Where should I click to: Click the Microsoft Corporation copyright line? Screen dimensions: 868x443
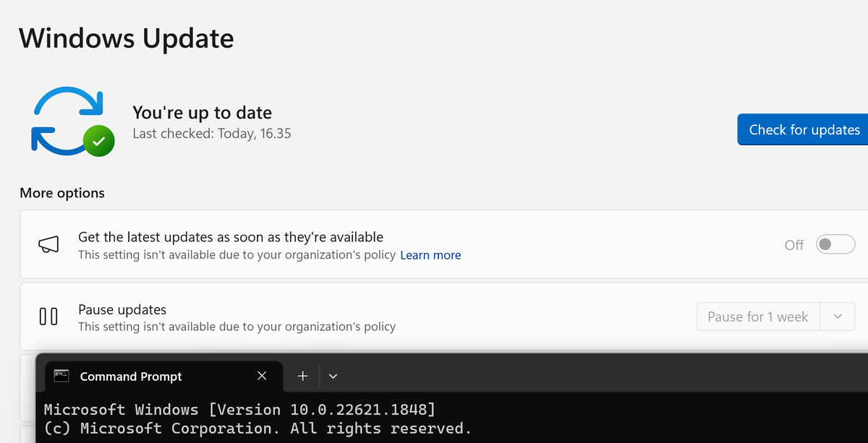258,429
